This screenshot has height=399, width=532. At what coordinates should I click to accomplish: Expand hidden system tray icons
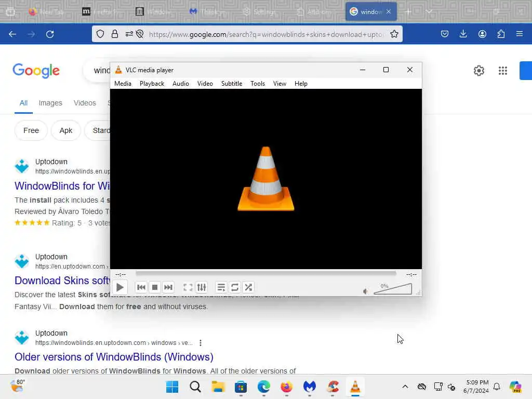pyautogui.click(x=405, y=387)
